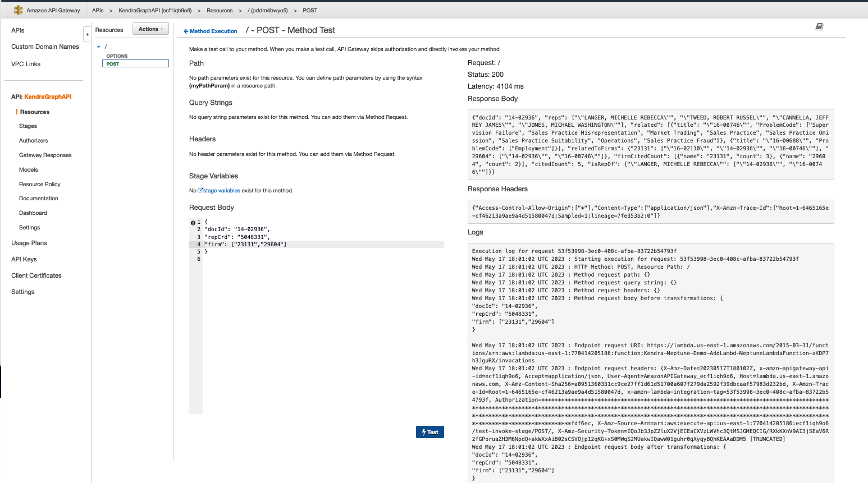The height and width of the screenshot is (483, 868).
Task: Run the method with the Test button
Action: (x=430, y=432)
